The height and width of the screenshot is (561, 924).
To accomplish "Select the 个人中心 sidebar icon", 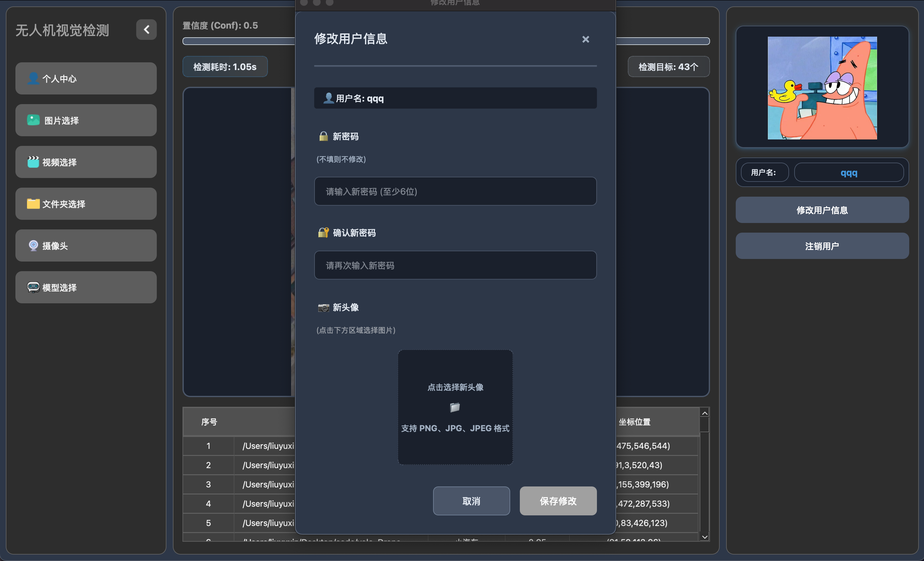I will pos(33,78).
